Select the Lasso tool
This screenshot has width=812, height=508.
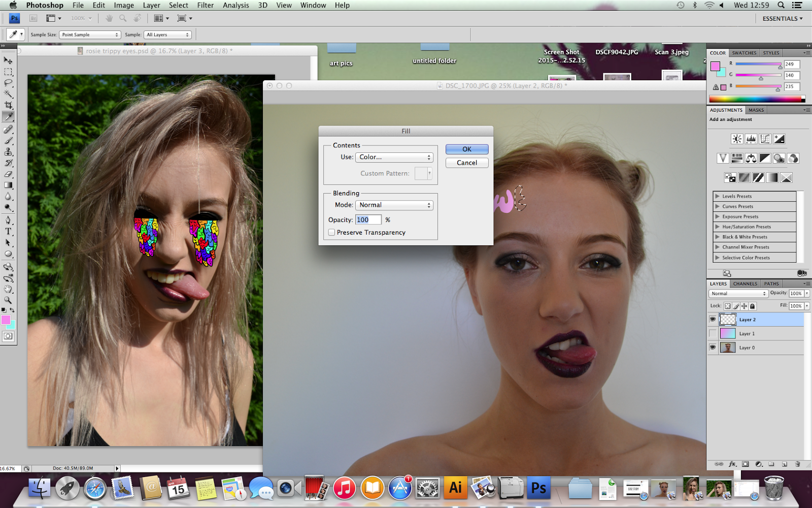pos(8,83)
